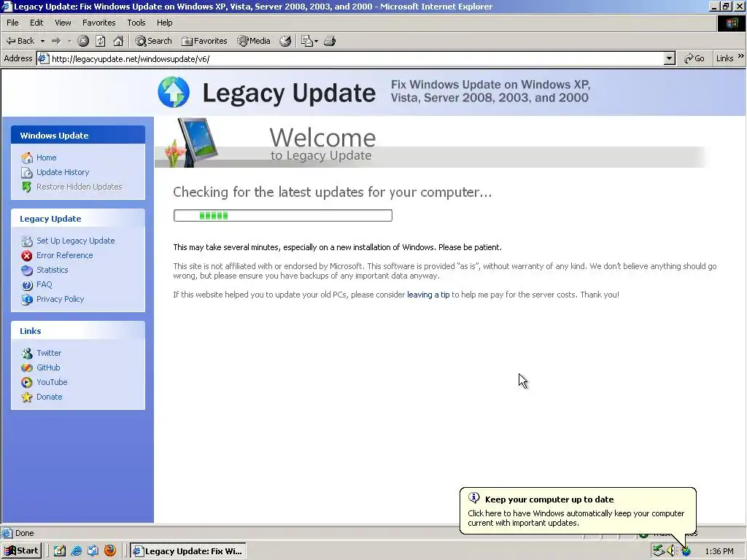Click the Forward arrow button
747x560 pixels.
click(x=56, y=41)
